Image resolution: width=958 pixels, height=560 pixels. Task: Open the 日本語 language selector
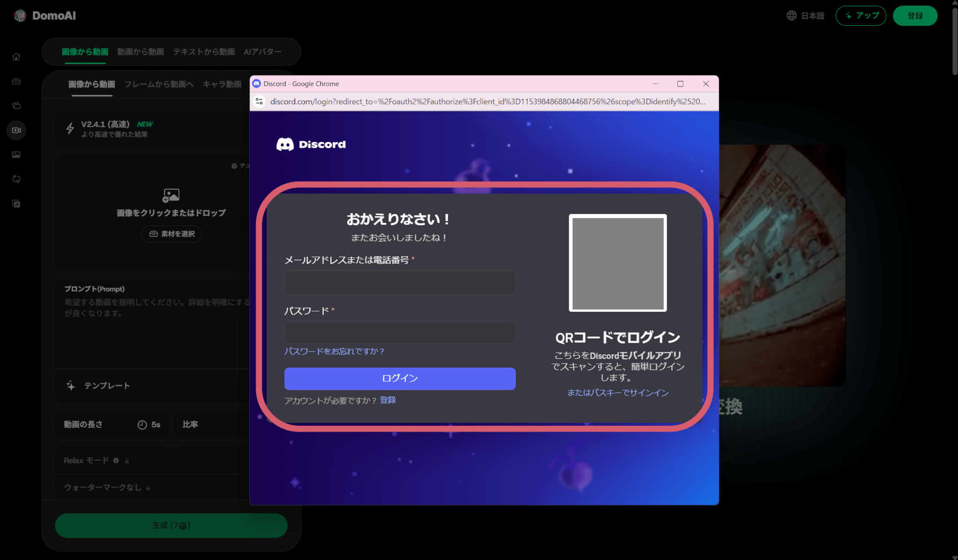click(806, 16)
